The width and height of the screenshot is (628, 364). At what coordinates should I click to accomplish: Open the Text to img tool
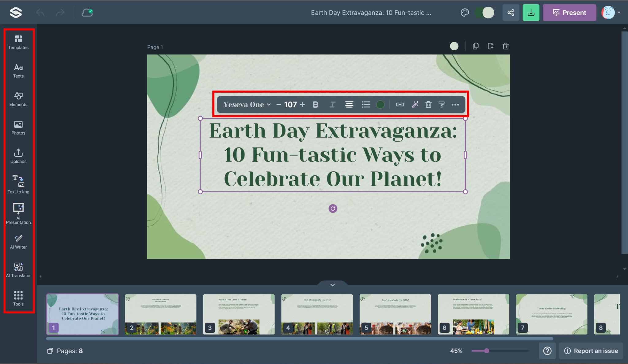pos(18,184)
